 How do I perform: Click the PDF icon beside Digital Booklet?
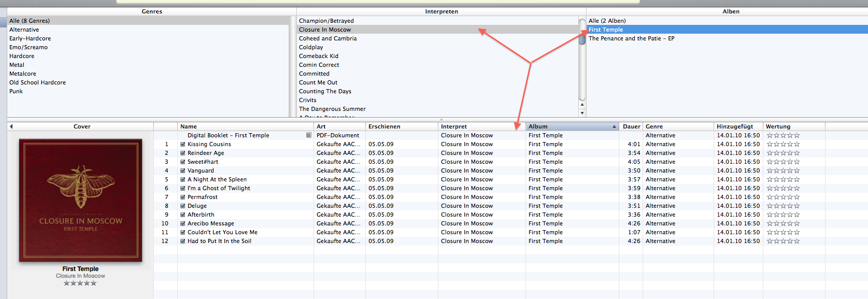click(309, 135)
